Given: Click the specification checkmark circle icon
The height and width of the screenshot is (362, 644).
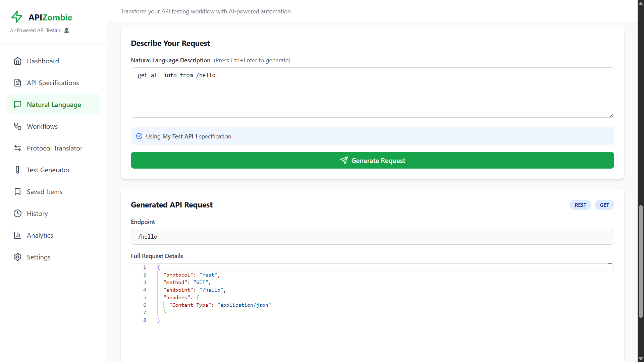Looking at the screenshot, I should pyautogui.click(x=139, y=136).
